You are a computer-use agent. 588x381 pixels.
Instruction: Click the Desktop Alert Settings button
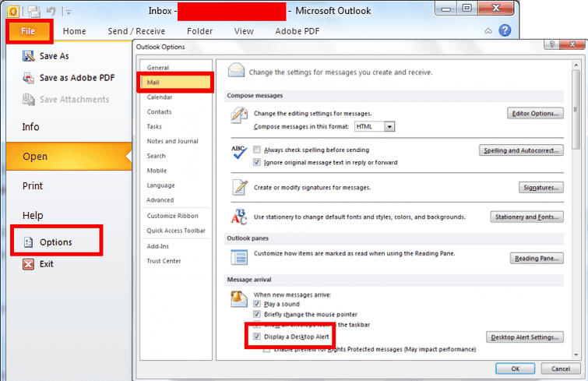(x=525, y=337)
